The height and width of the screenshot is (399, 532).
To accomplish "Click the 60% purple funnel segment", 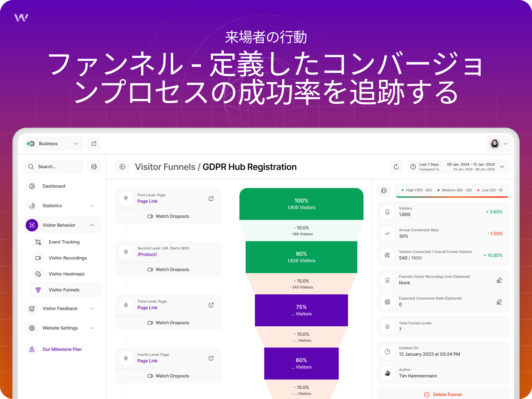I will point(301,363).
